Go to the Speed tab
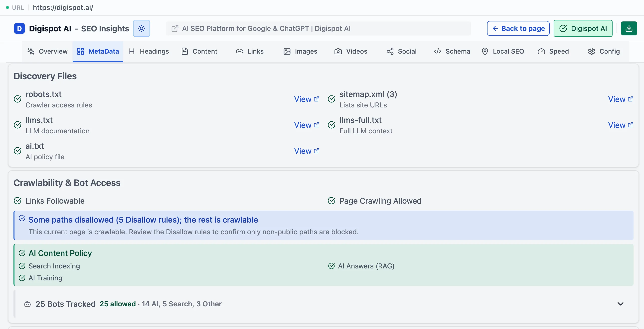 (x=553, y=51)
